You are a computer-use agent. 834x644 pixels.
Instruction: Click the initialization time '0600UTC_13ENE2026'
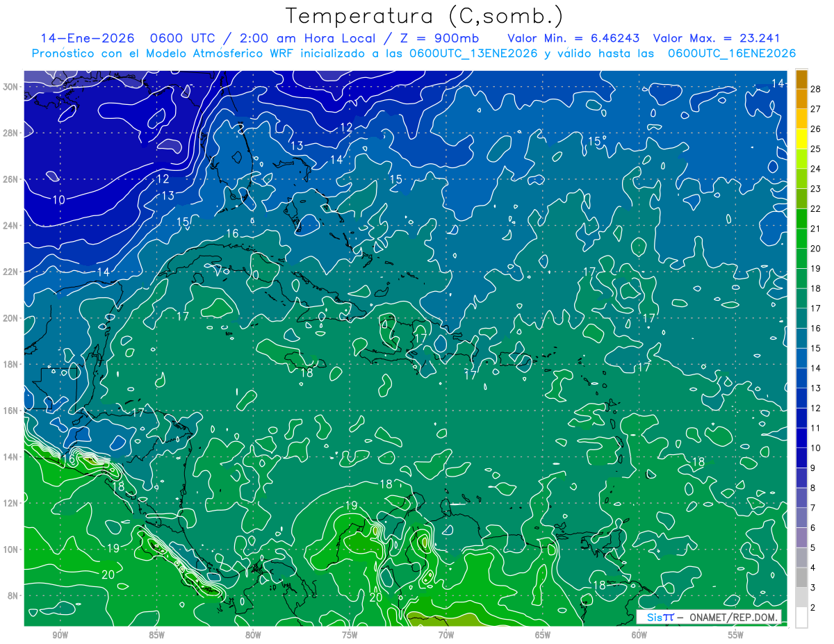[x=473, y=53]
